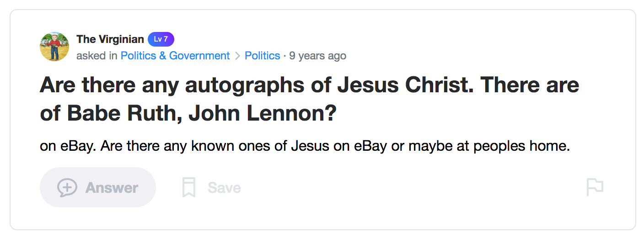Click the breadcrumb chevron between categories

pyautogui.click(x=237, y=56)
